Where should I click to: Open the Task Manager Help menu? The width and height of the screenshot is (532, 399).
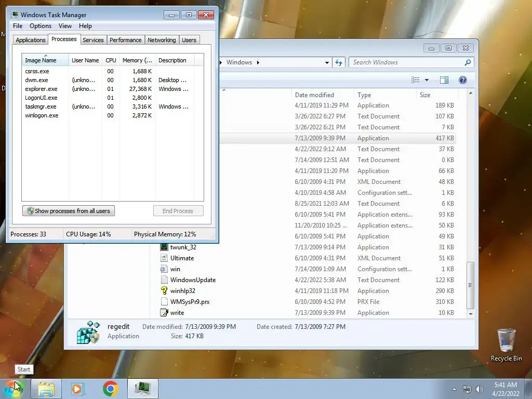pyautogui.click(x=85, y=26)
